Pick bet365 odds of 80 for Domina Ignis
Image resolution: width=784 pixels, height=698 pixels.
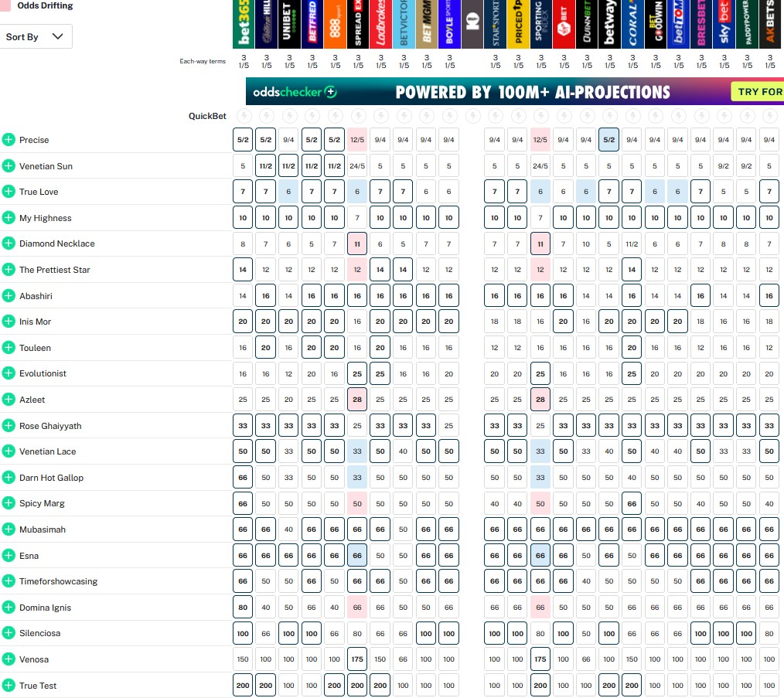coord(244,608)
